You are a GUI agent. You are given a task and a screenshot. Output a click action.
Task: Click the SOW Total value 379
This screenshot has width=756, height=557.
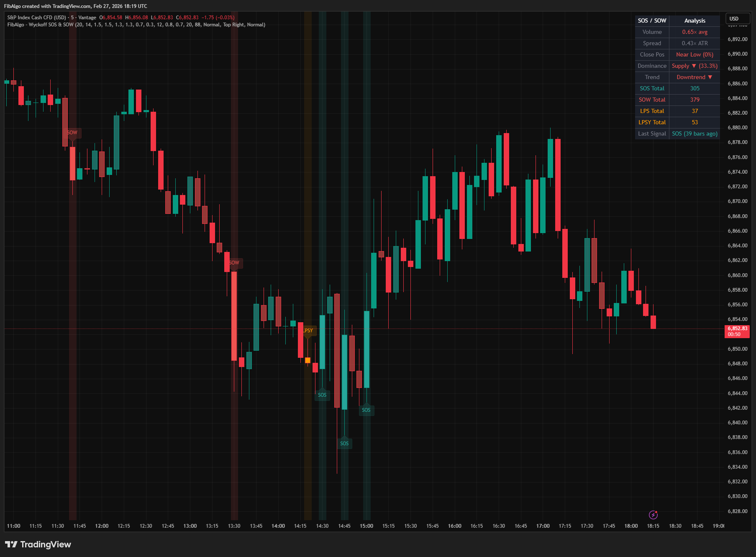[694, 100]
